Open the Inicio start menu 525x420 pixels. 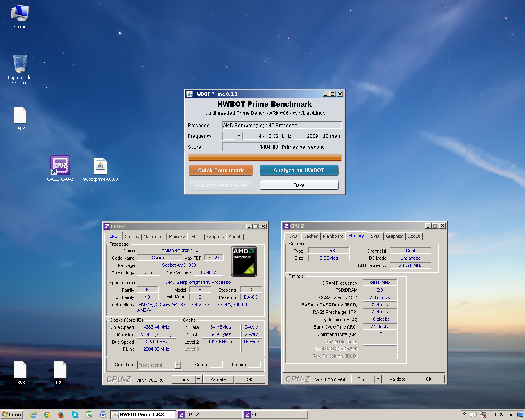point(11,415)
